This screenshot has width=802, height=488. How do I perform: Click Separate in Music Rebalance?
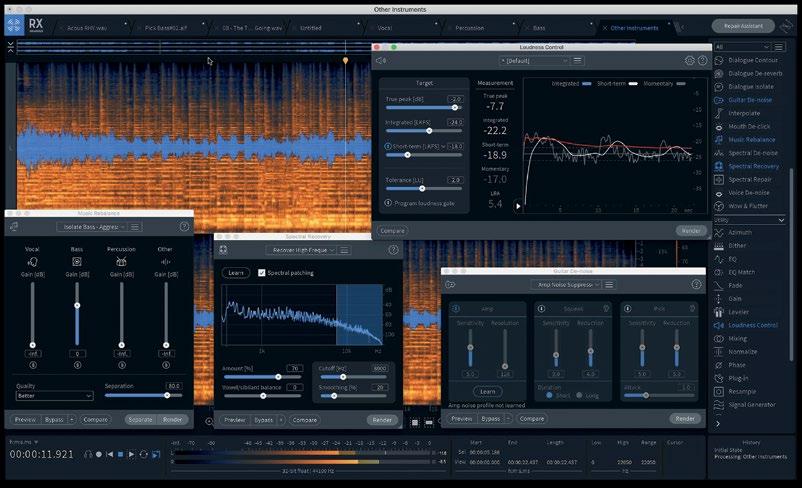140,419
